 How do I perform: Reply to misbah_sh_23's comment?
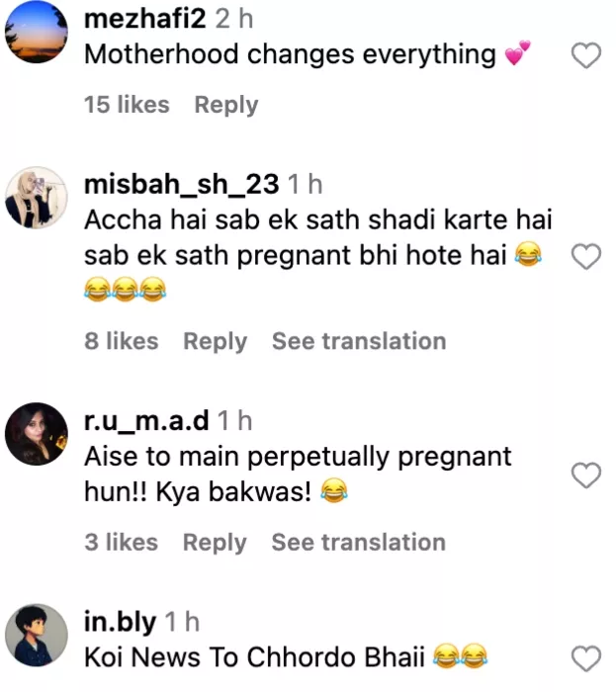(216, 342)
